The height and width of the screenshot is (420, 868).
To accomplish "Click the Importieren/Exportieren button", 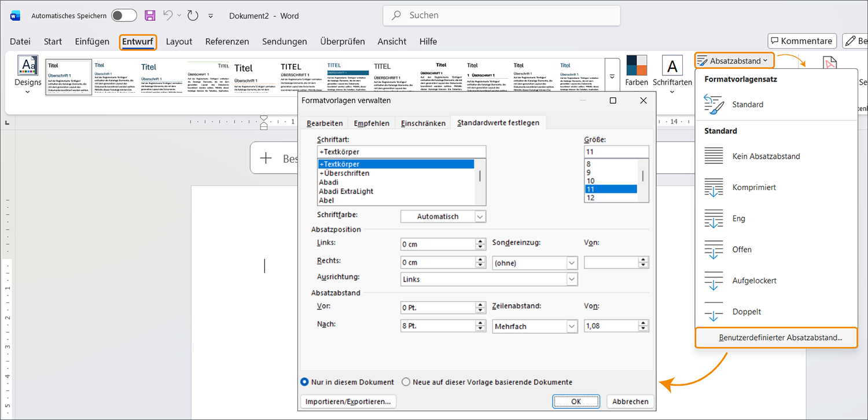I will [348, 401].
